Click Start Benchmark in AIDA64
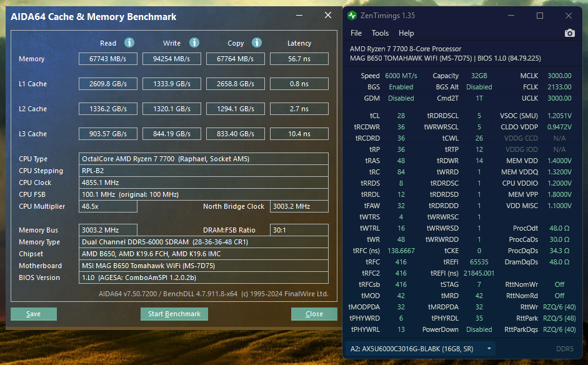Image resolution: width=588 pixels, height=365 pixels. [174, 314]
